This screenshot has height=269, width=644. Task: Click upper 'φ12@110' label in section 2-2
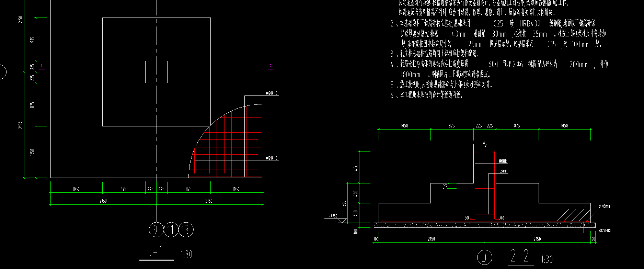[604, 206]
